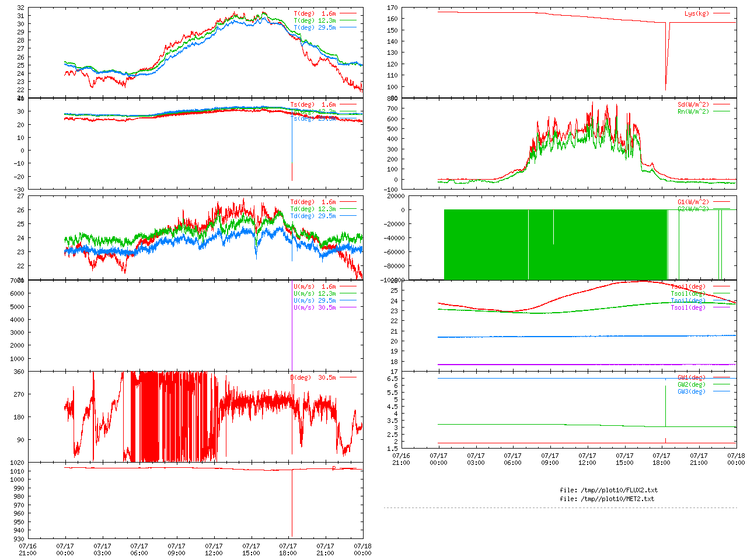The height and width of the screenshot is (560, 747).
Task: Click the "6.5" tick on the GW plot axis
Action: pos(392,379)
